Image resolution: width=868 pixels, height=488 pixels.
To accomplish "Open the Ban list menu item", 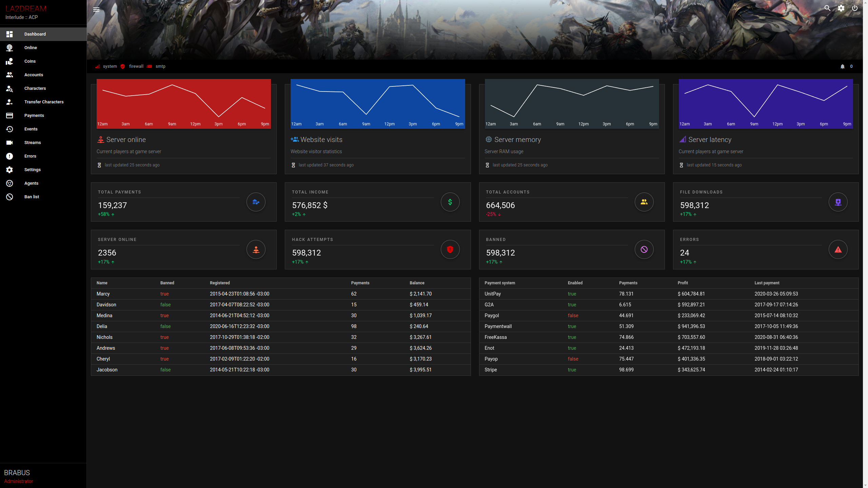I will pos(32,197).
